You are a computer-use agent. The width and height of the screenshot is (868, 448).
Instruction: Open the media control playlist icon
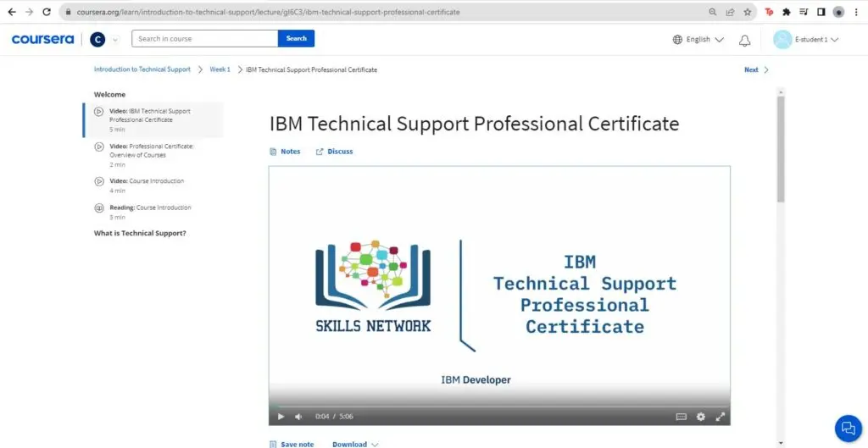804,12
